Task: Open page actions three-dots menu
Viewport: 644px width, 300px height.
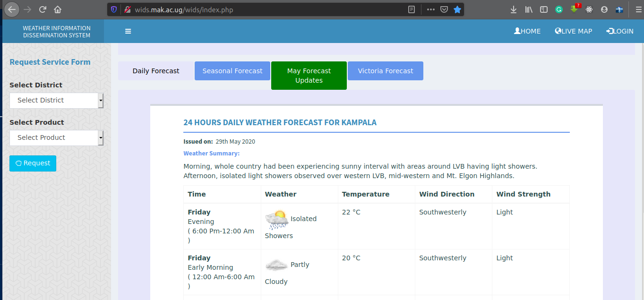Action: coord(430,9)
